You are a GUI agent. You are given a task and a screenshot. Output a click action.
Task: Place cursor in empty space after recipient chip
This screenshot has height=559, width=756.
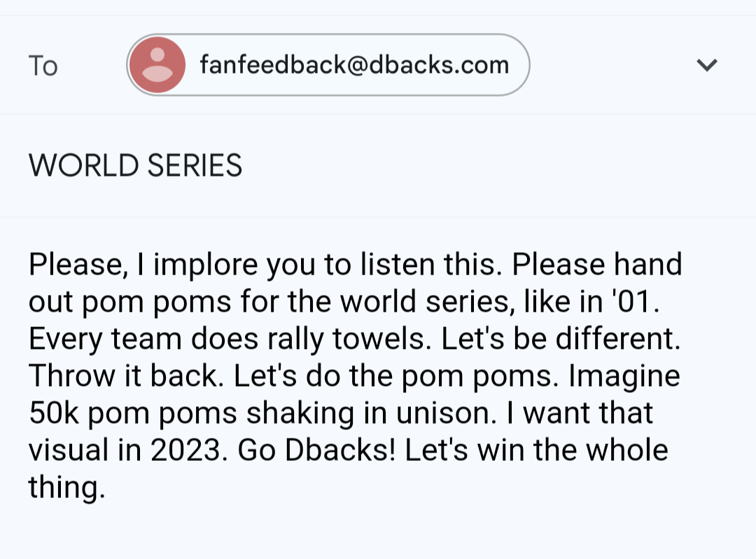tap(608, 64)
